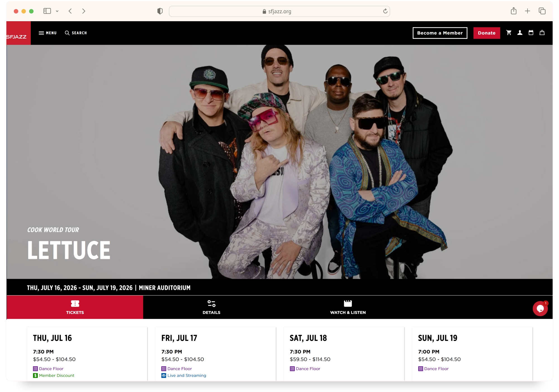Select the Sun, Jul 19 show card

472,354
